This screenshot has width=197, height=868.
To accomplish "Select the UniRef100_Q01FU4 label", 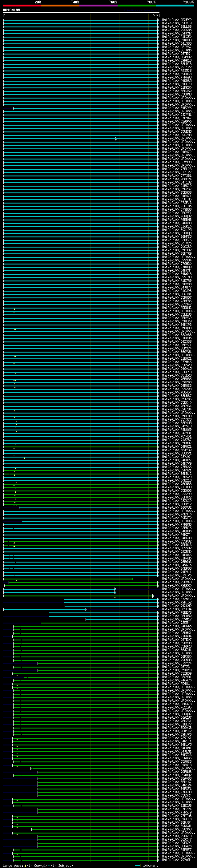I will pyautogui.click(x=177, y=609).
